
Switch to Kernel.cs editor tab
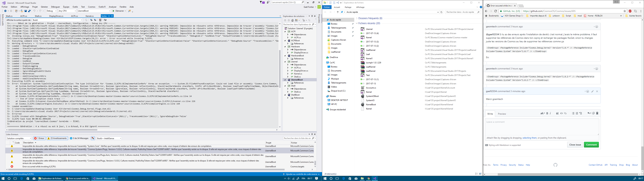90,16
